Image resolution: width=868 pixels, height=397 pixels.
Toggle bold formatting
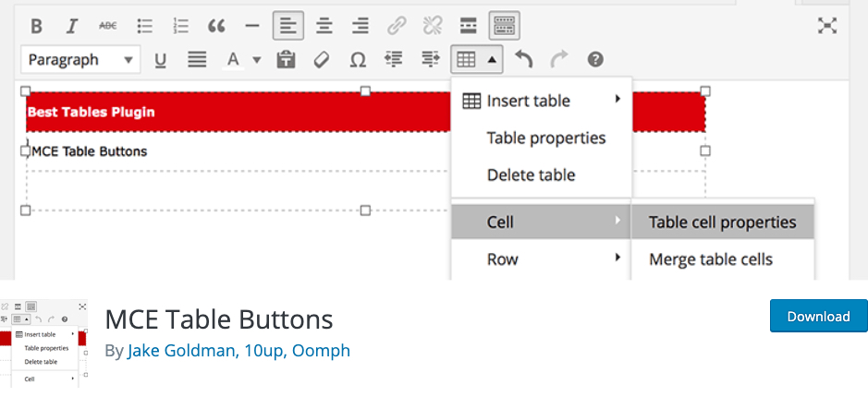36,26
